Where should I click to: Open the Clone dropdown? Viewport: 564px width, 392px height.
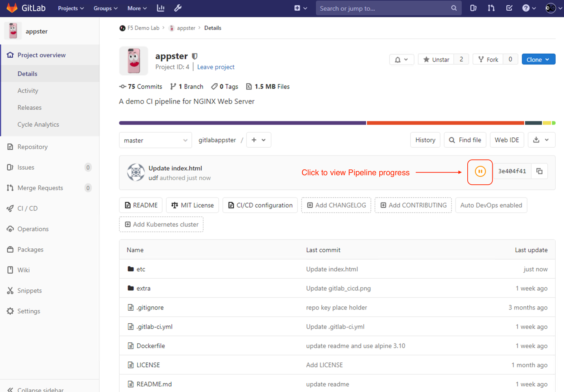tap(538, 60)
